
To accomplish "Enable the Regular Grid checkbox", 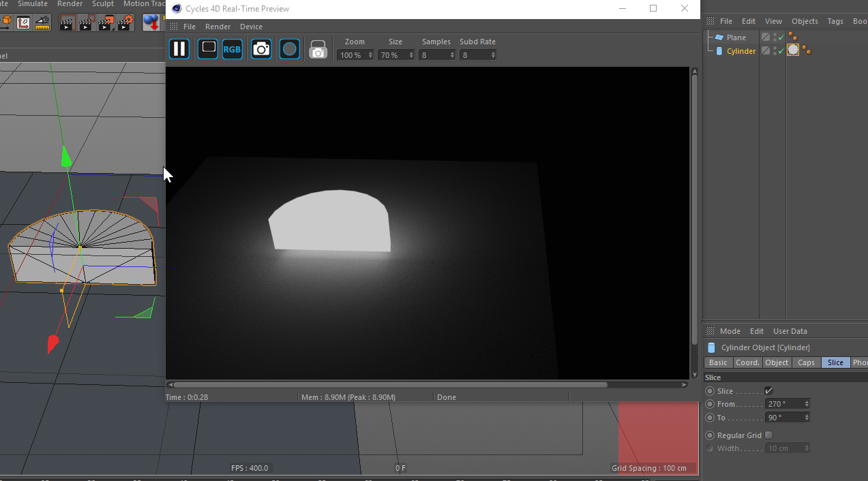I will tap(769, 435).
